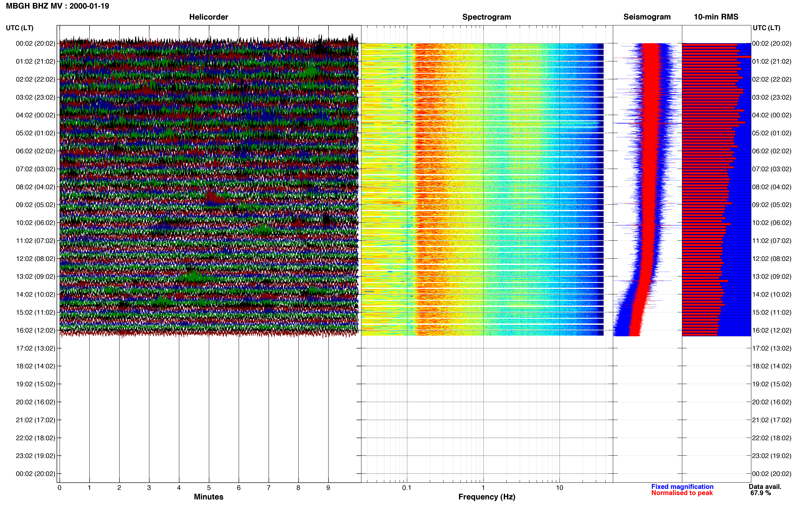Click minute tick label 0 on Helicorder axis

click(x=59, y=488)
